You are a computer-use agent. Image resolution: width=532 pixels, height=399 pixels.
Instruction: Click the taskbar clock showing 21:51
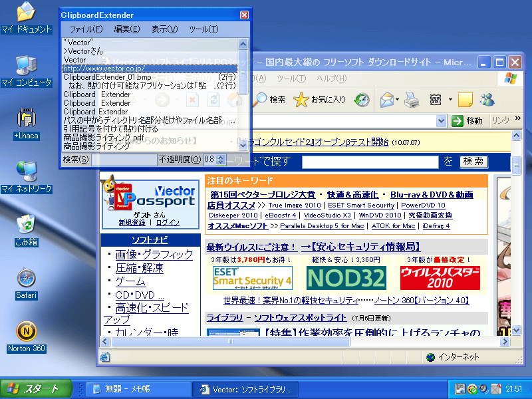[513, 389]
